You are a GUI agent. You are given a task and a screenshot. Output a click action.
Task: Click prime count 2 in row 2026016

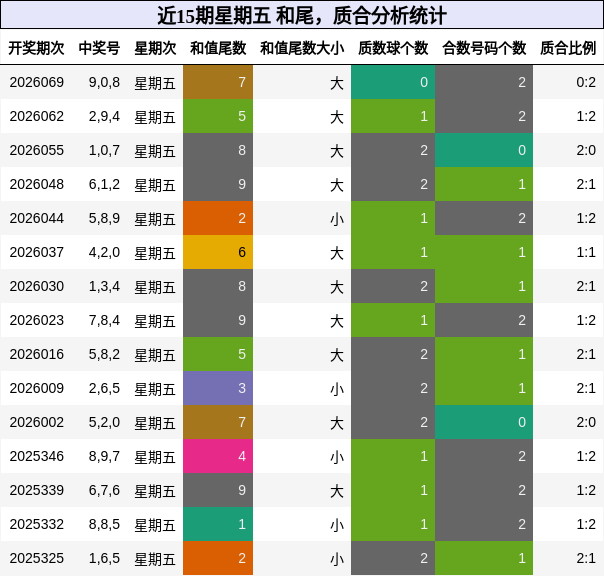(393, 354)
